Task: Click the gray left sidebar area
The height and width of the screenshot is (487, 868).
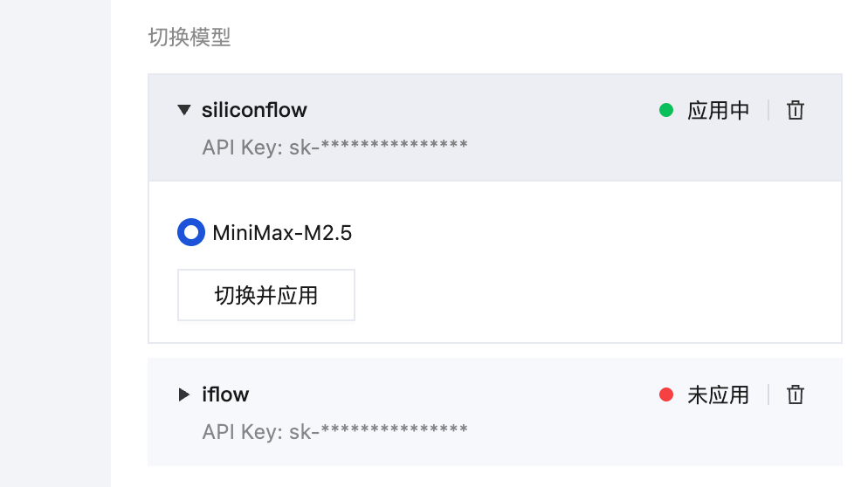Action: coord(55,243)
